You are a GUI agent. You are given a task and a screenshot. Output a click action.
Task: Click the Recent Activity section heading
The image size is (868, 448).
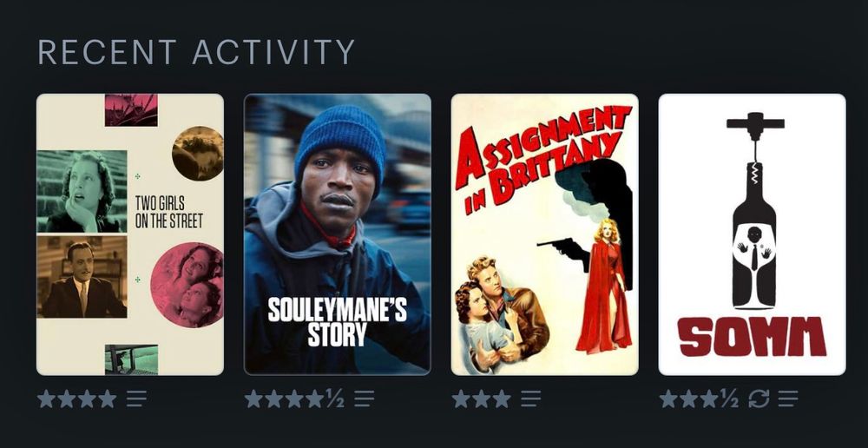click(196, 52)
